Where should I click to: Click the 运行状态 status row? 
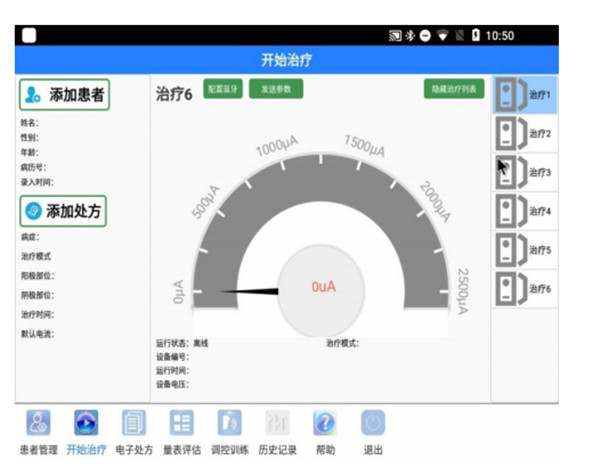coord(182,343)
